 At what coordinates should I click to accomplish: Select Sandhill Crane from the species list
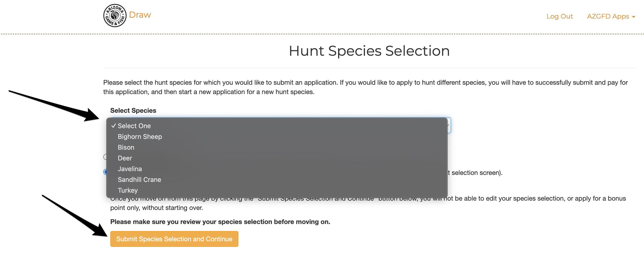coord(140,179)
